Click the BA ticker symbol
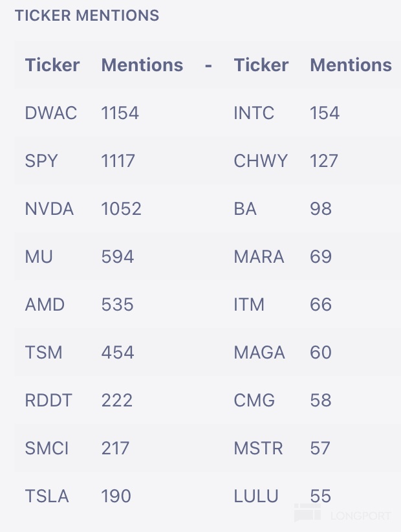 click(245, 209)
